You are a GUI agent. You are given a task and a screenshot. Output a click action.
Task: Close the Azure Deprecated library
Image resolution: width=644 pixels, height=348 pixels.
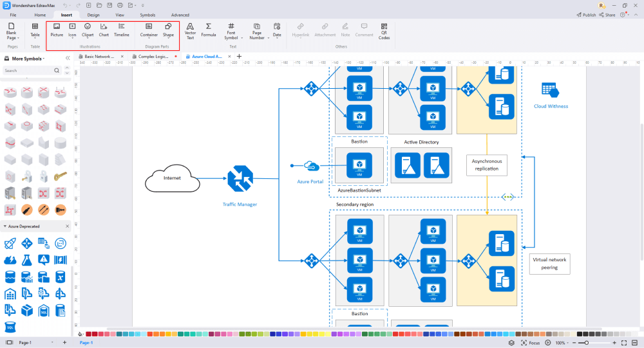point(68,226)
